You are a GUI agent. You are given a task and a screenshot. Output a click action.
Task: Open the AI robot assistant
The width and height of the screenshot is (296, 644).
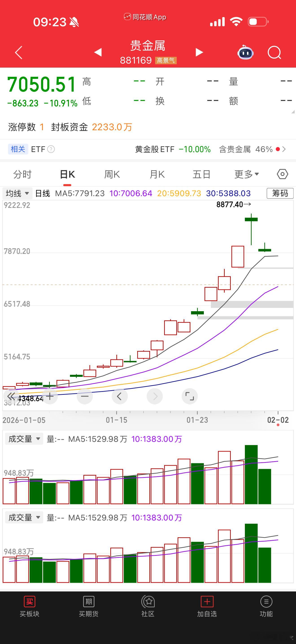245,52
